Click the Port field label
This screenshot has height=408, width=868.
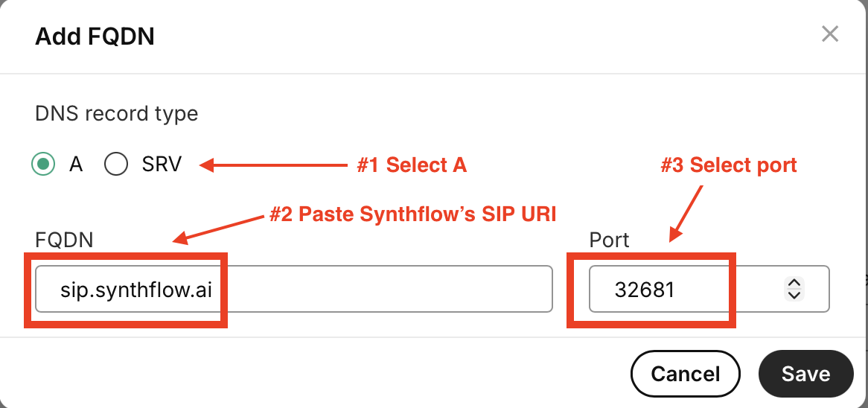pos(609,240)
